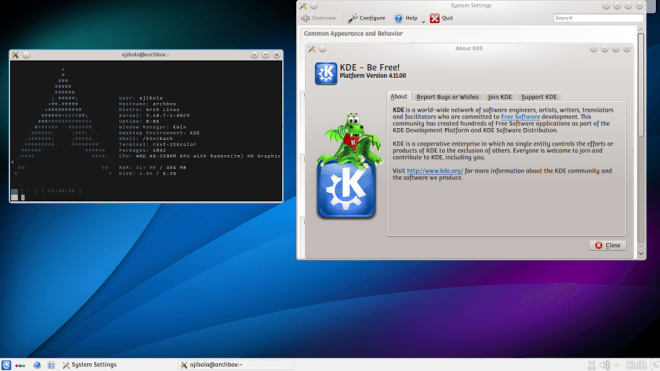660x371 pixels.
Task: Focus the System Settings Search field
Action: (x=598, y=18)
